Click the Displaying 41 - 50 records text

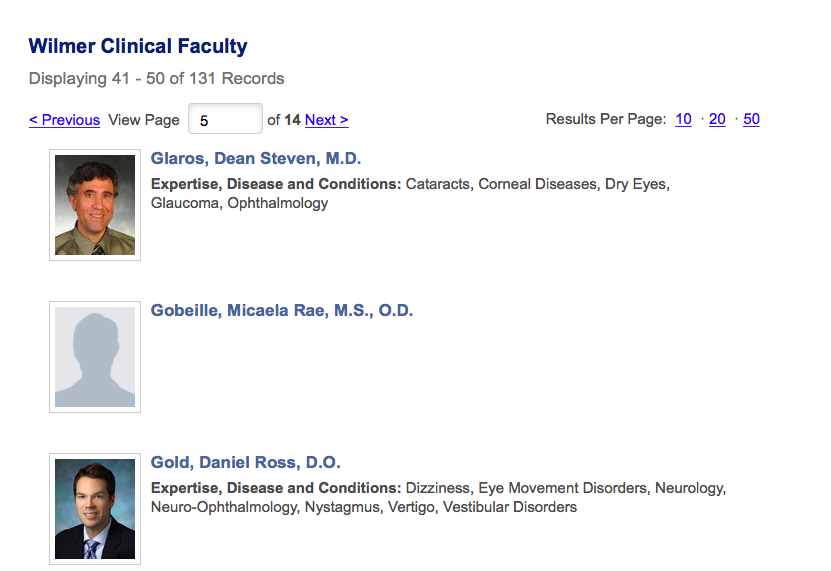156,78
